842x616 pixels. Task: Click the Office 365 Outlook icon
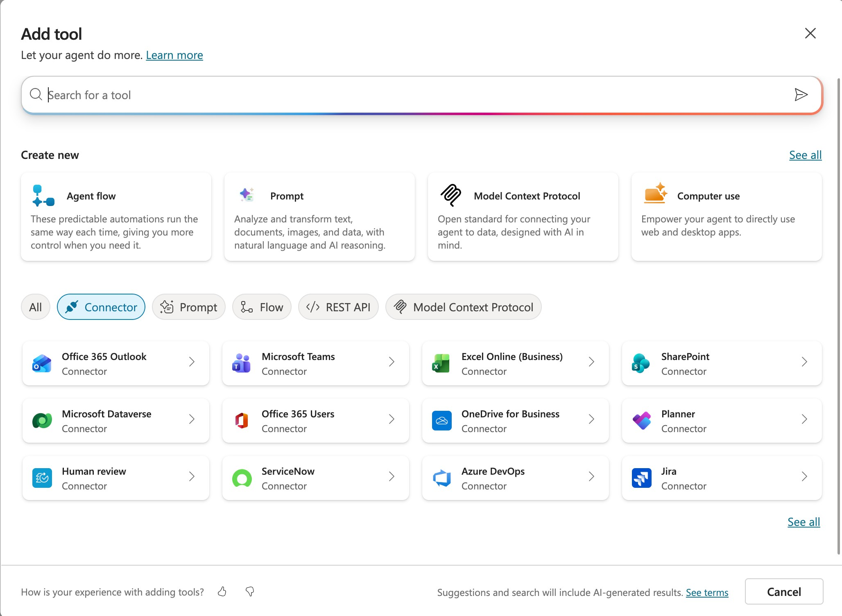[x=42, y=363]
